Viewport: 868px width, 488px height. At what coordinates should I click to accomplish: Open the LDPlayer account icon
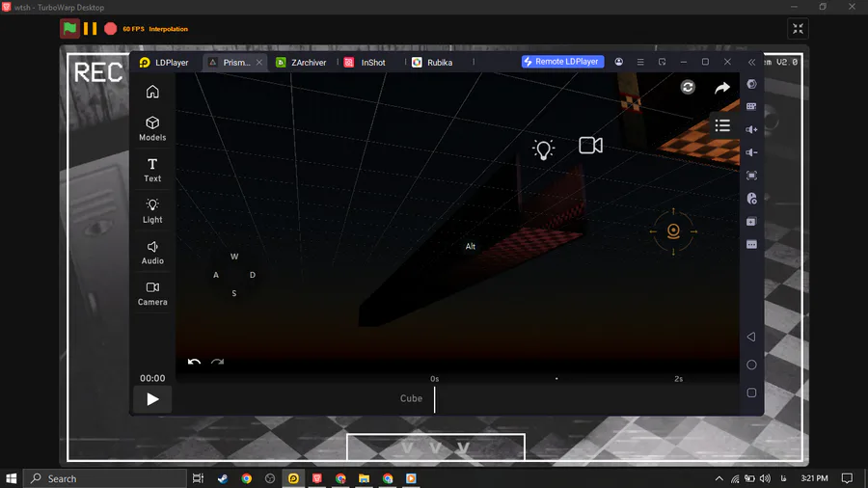(619, 62)
